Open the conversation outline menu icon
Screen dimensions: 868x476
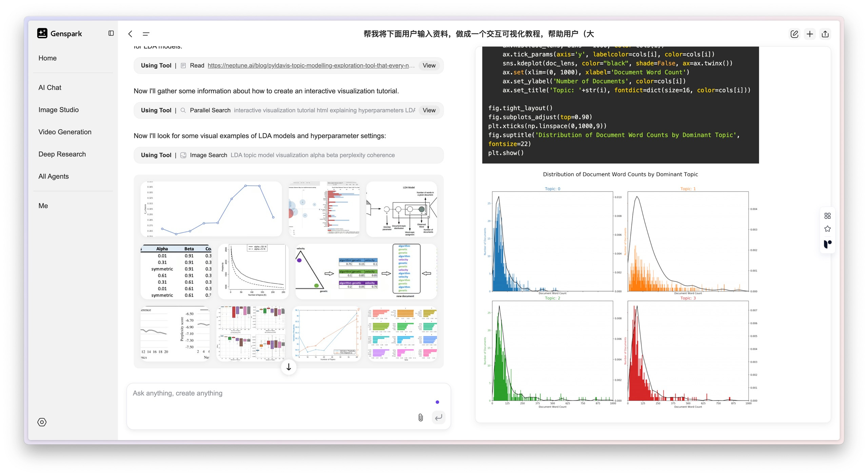point(146,34)
